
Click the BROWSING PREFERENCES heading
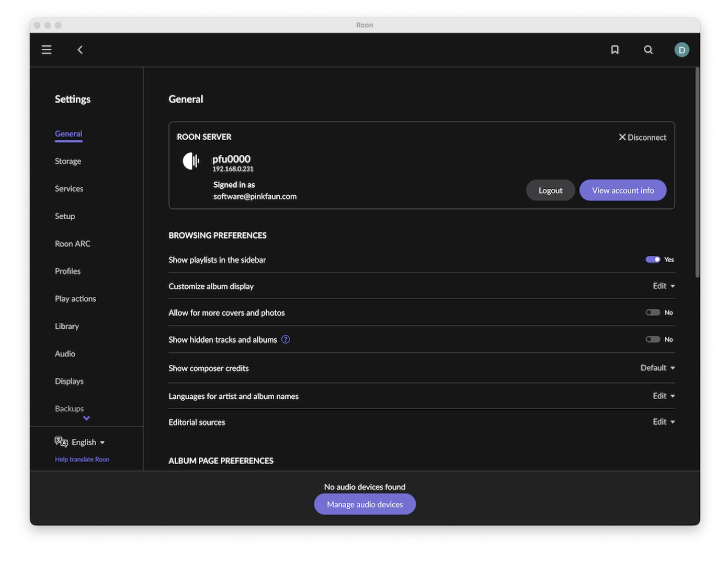click(x=218, y=235)
